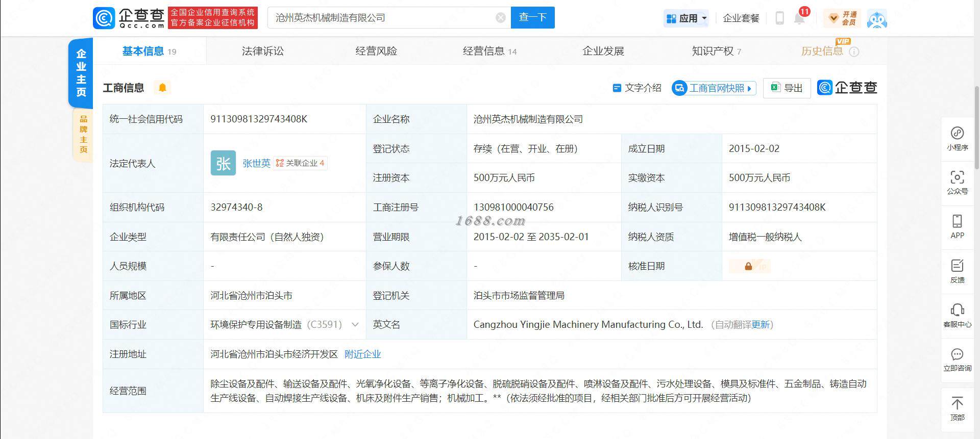Screen dimensions: 980x439
Task: Open the APP download icon in sidebar
Action: click(957, 227)
